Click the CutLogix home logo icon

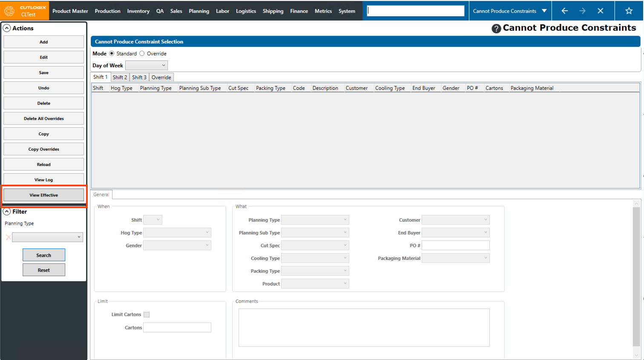tap(9, 11)
